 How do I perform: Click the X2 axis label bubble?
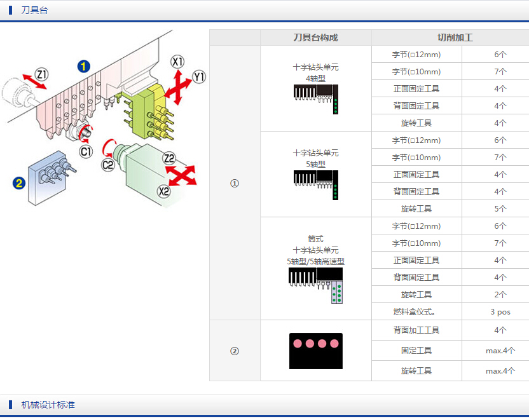coord(164,191)
